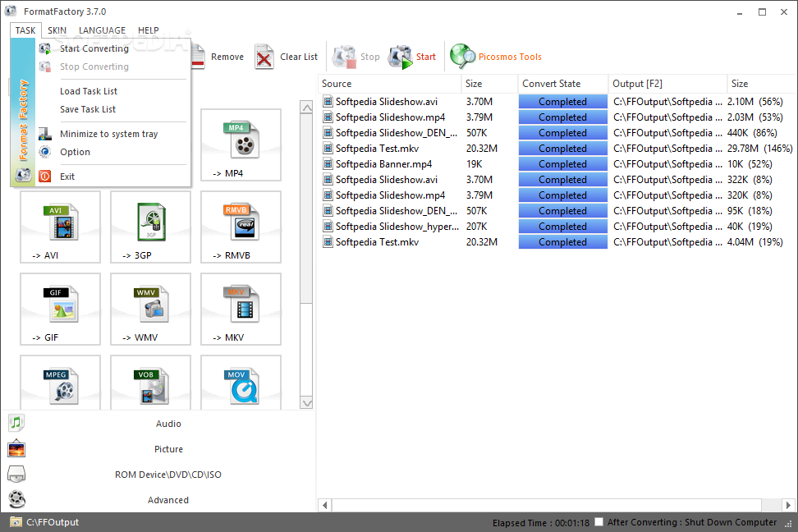This screenshot has width=798, height=532.
Task: Sort by the Convert State column header
Action: tap(563, 84)
